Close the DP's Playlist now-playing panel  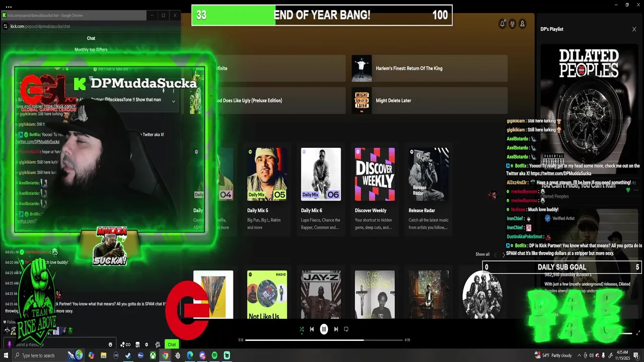pyautogui.click(x=634, y=29)
